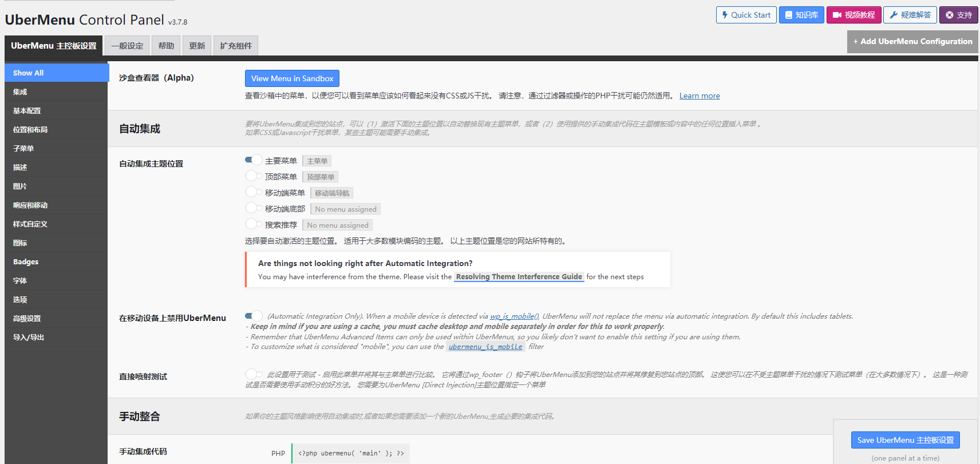
Task: Switch to 一般设定 tab
Action: tap(127, 46)
